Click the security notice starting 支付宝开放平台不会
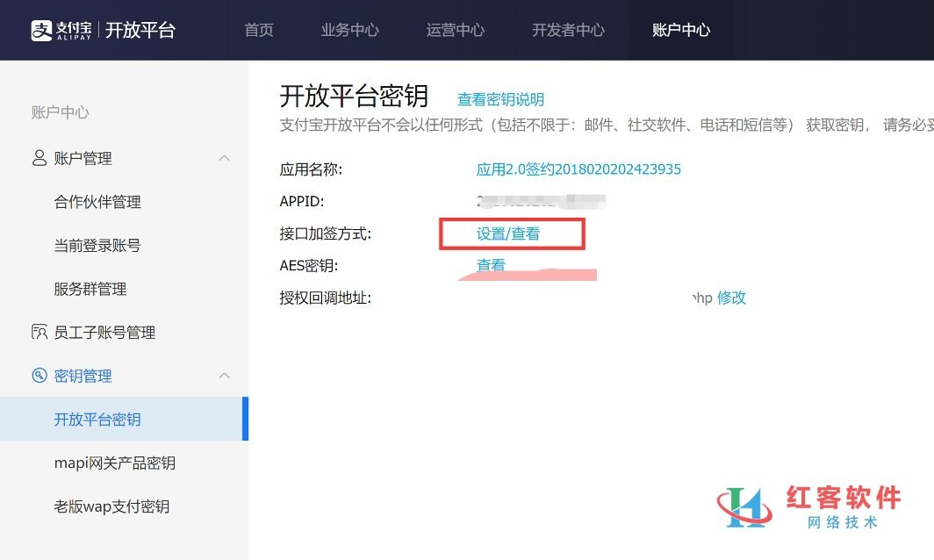934x560 pixels. click(607, 125)
